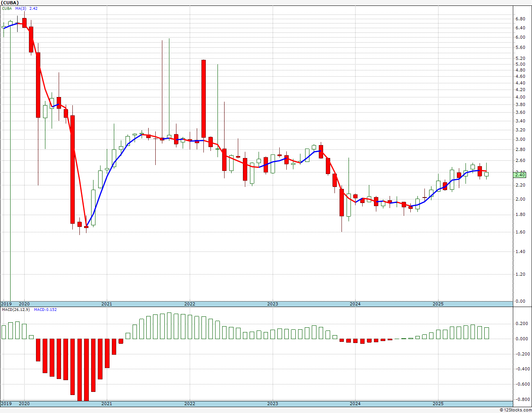Select the 1.60 price axis label
Viewport: 532px width, 413px height.
point(520,232)
